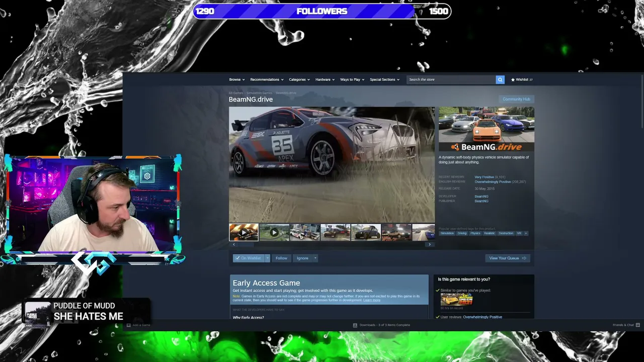Open the Ways to Play menu
Screen dimensions: 644x362
[352, 79]
